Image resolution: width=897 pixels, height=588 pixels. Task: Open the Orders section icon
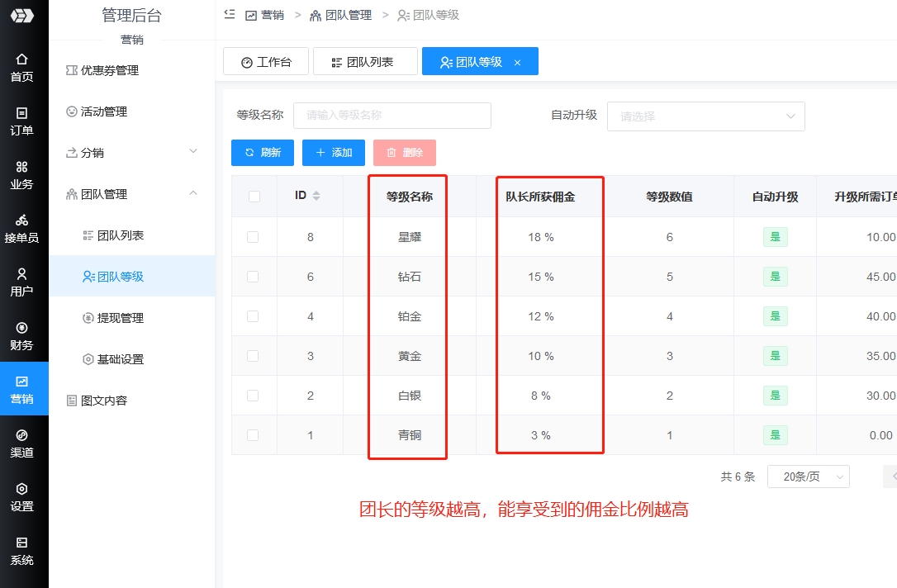click(x=22, y=113)
